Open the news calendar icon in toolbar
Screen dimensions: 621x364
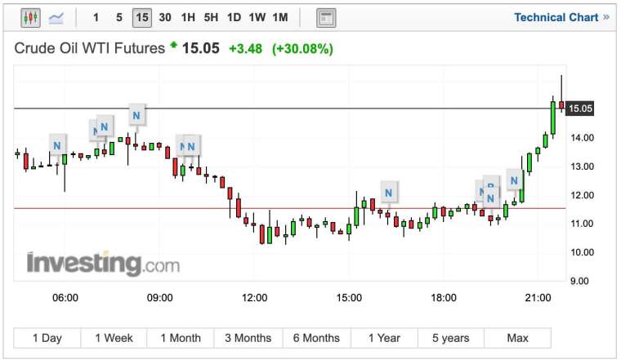point(326,18)
